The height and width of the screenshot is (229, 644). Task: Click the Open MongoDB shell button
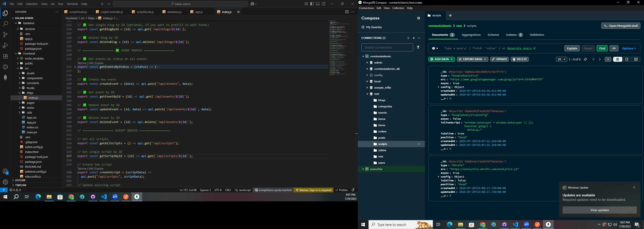[x=621, y=26]
